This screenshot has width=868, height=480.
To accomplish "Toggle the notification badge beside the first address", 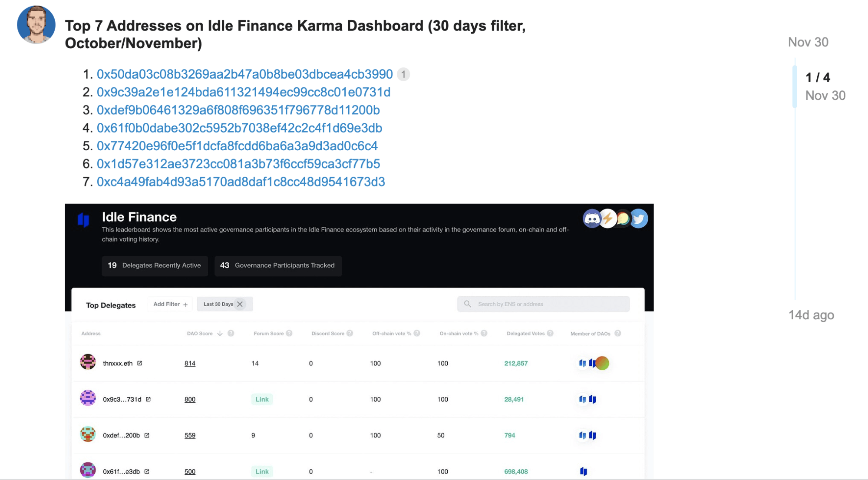I will 403,74.
